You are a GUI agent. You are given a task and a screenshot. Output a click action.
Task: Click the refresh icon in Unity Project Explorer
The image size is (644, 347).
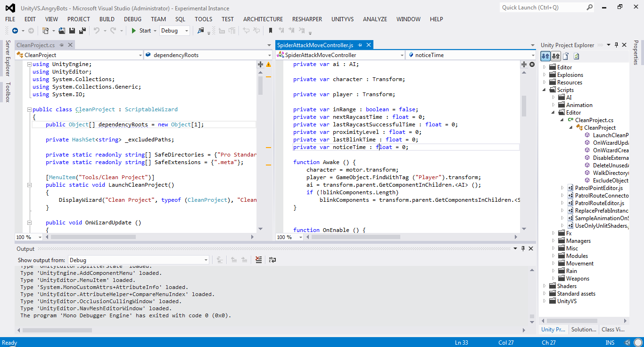pos(576,56)
